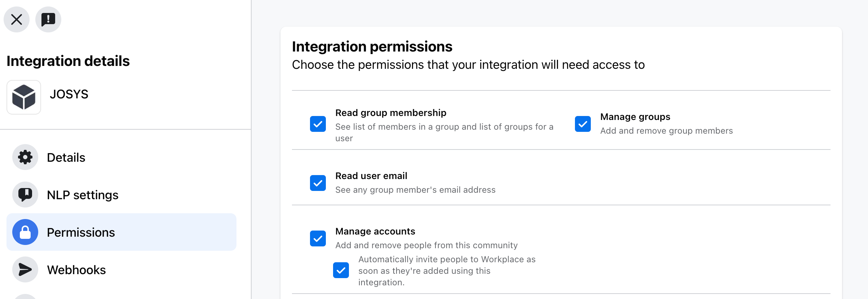Go to the NLP settings label
This screenshot has height=299, width=868.
tap(83, 195)
